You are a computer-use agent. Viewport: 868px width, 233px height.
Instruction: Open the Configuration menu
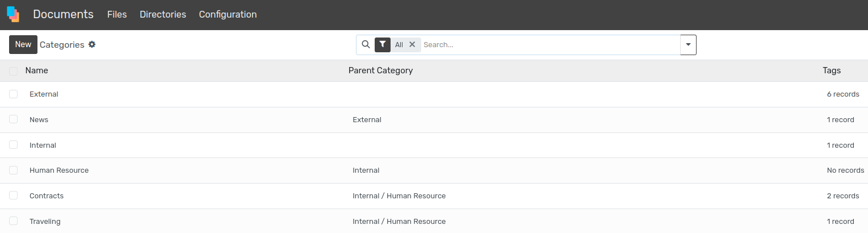228,15
